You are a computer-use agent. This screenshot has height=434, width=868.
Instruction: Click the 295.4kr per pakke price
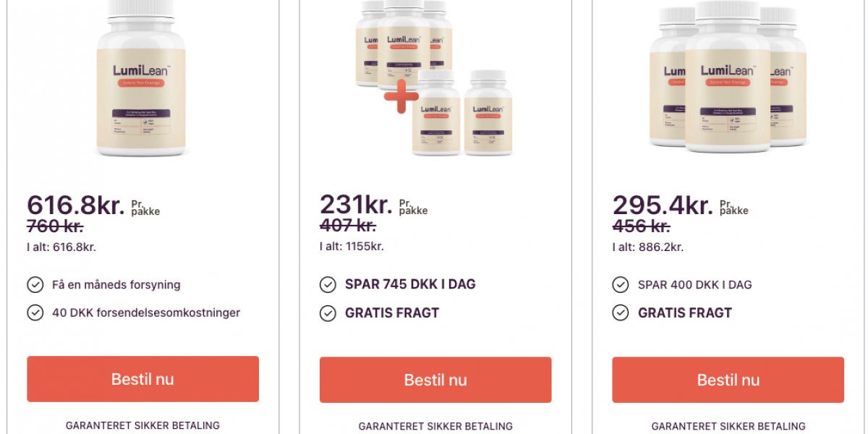coord(663,205)
